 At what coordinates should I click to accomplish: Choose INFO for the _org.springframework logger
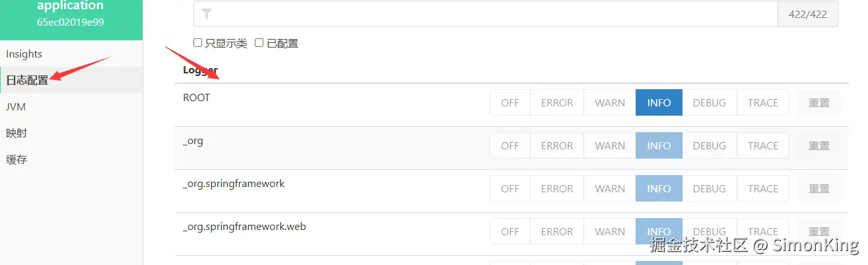659,188
